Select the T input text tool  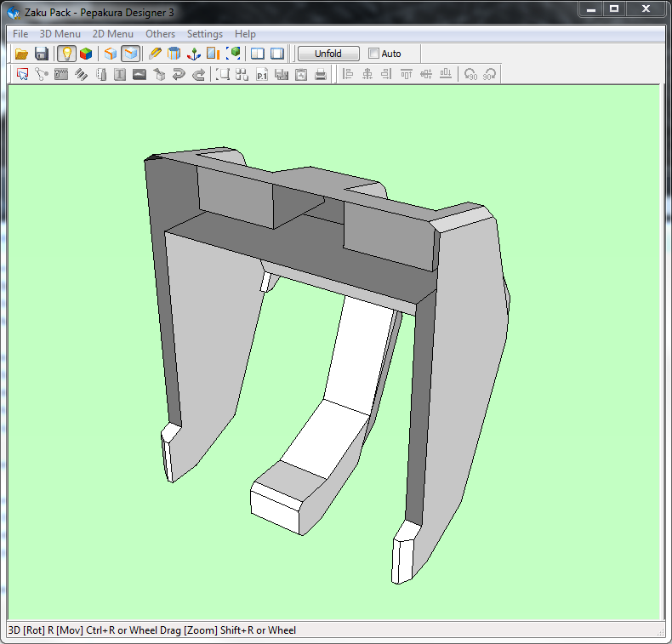120,74
